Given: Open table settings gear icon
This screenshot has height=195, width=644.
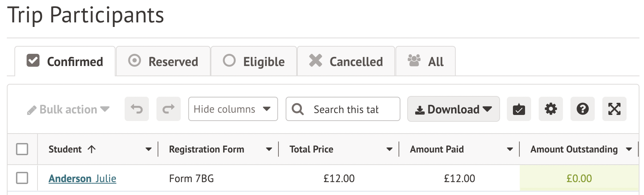Looking at the screenshot, I should 550,109.
